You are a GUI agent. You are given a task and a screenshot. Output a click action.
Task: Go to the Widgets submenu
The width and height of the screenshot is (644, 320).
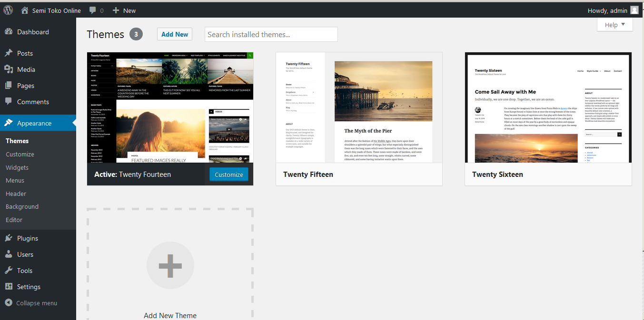(x=17, y=167)
